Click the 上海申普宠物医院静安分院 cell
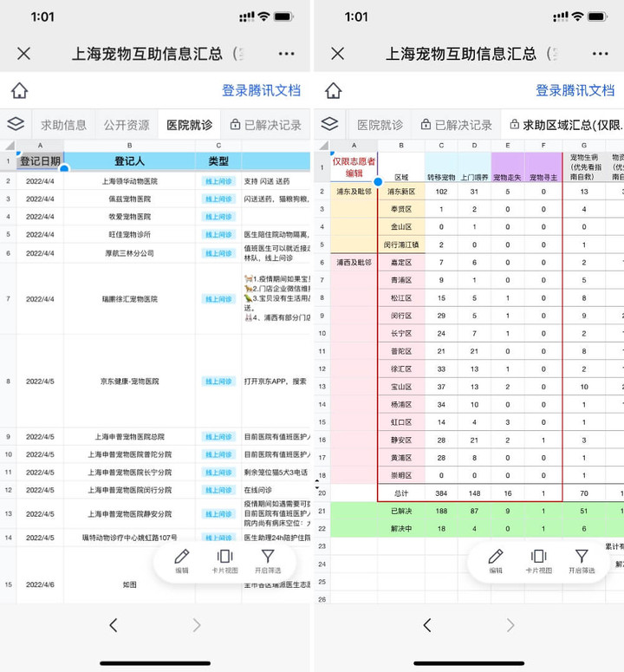 (129, 513)
